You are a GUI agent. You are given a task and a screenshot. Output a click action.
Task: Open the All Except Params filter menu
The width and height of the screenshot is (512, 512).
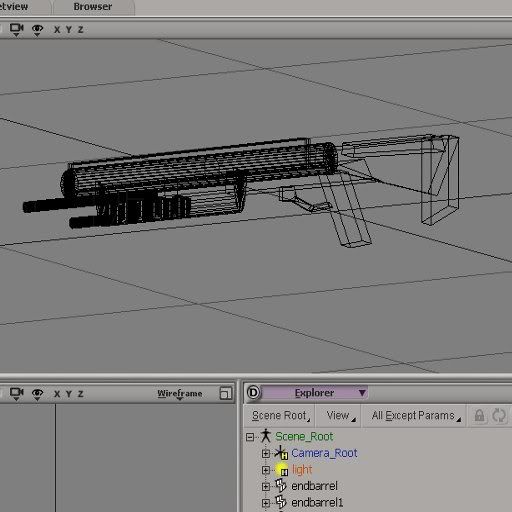tap(415, 416)
